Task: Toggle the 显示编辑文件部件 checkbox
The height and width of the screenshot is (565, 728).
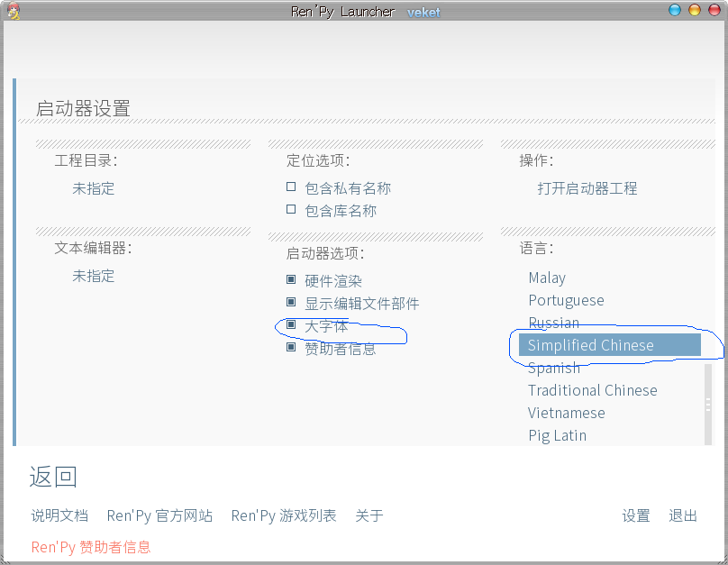Action: 291,302
